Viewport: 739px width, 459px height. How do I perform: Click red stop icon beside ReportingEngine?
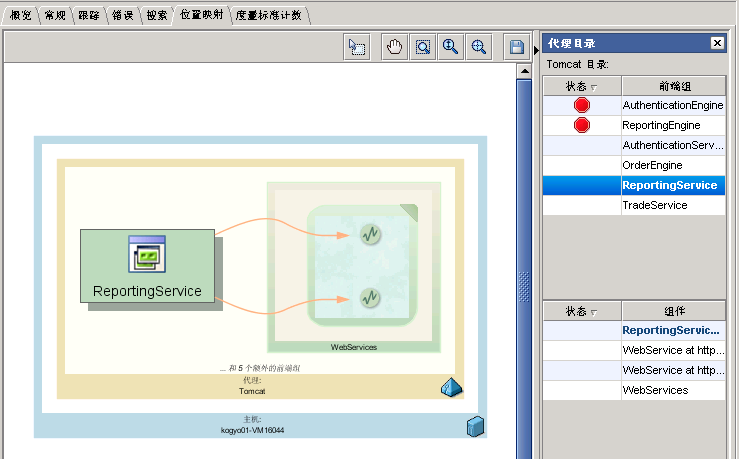(582, 125)
